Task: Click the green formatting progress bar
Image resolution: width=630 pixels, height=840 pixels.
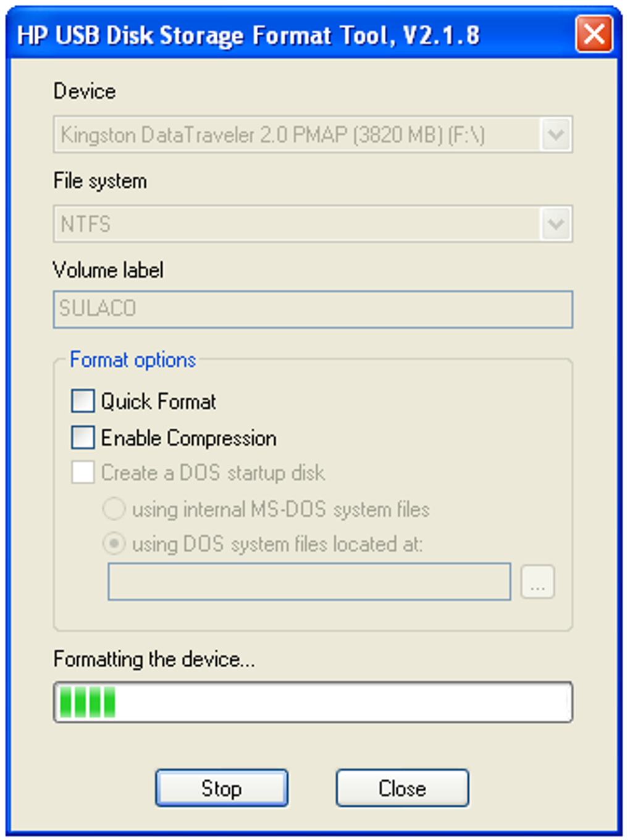Action: (x=313, y=702)
